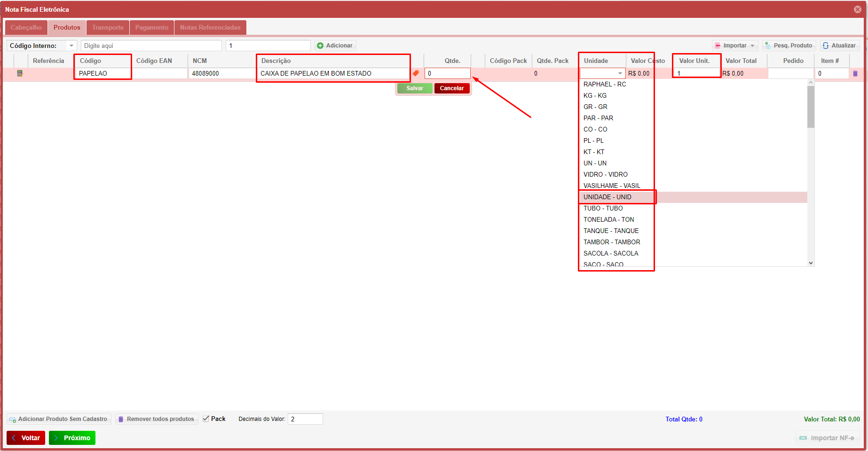Click the green plus Adicionar icon
This screenshot has height=451, width=868.
[320, 46]
